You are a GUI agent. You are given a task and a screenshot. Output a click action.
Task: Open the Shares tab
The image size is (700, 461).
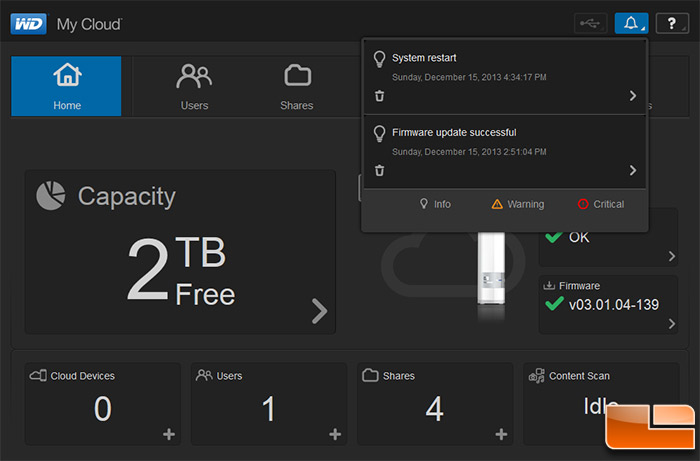pyautogui.click(x=297, y=86)
